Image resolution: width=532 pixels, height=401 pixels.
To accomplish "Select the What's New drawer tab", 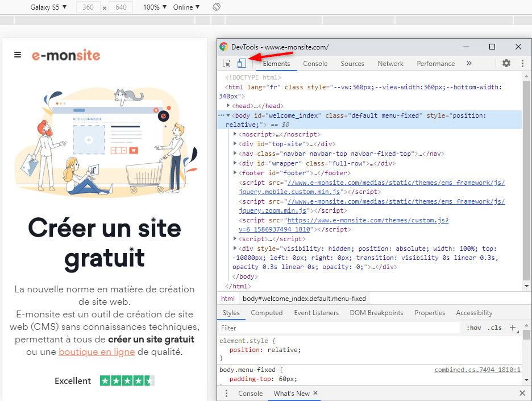I will coord(292,393).
